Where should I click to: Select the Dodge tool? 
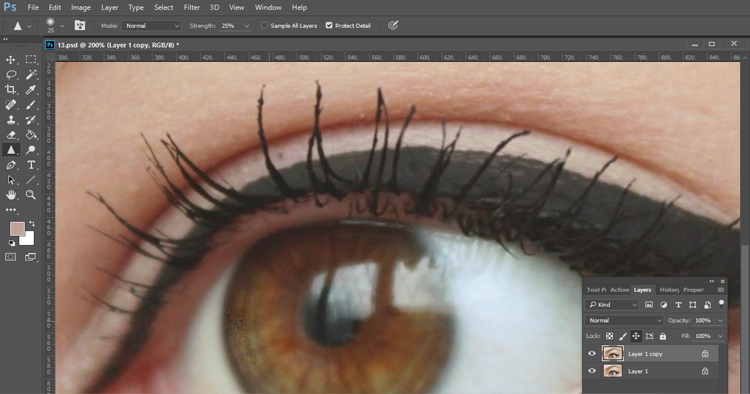click(31, 150)
